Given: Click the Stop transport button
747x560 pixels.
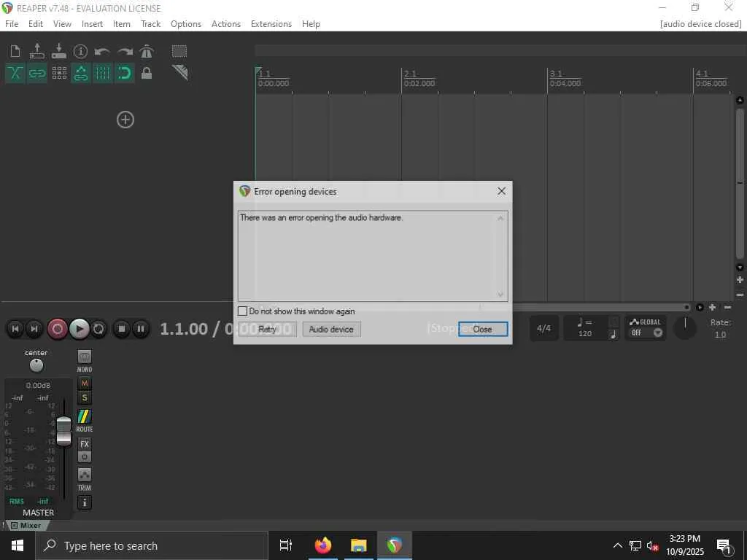Looking at the screenshot, I should 122,329.
